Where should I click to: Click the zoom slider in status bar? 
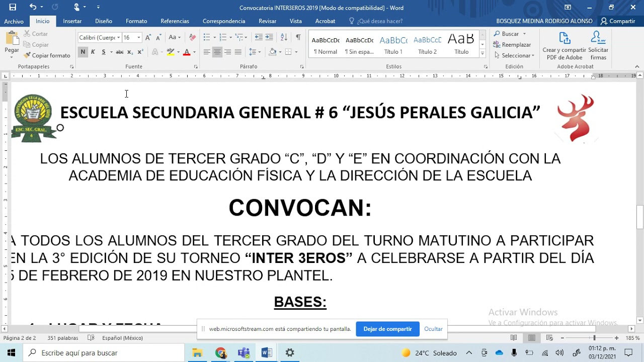594,338
